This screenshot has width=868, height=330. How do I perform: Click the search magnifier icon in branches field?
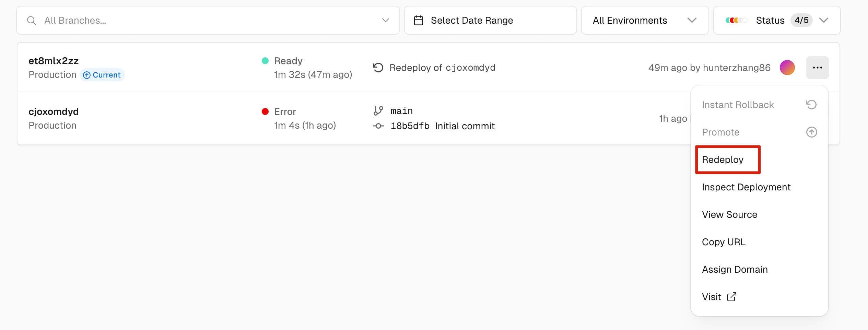pos(32,21)
